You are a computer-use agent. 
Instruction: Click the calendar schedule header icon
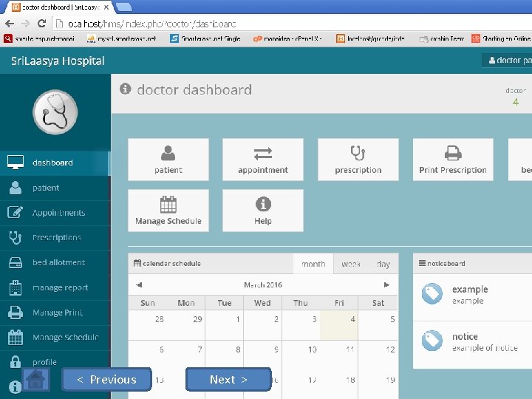pos(137,263)
